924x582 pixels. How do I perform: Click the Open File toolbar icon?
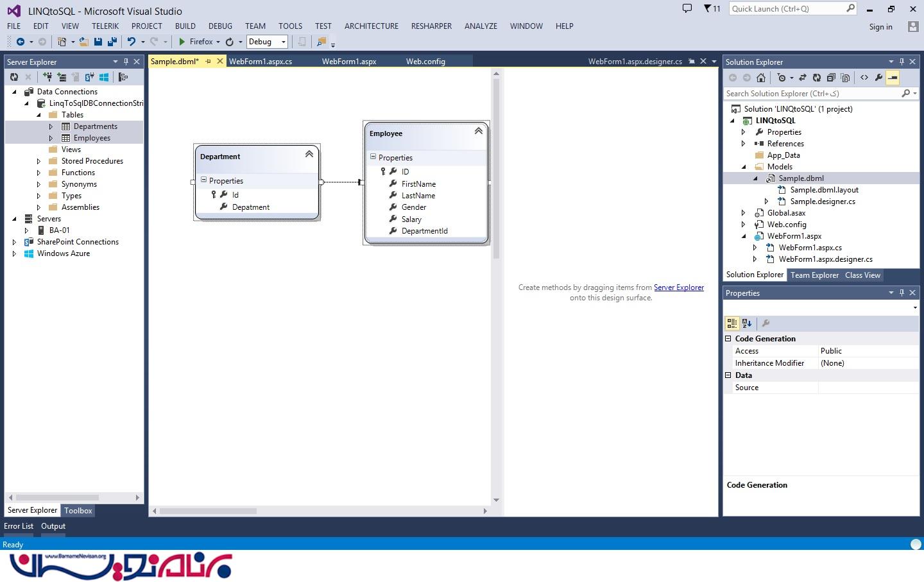coord(84,42)
